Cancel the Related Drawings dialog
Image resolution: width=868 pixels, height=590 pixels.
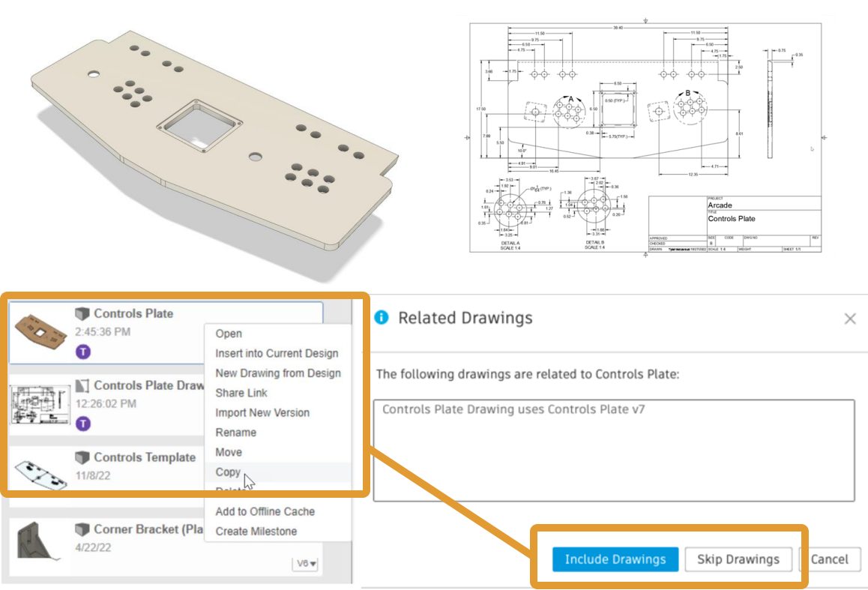click(x=829, y=559)
